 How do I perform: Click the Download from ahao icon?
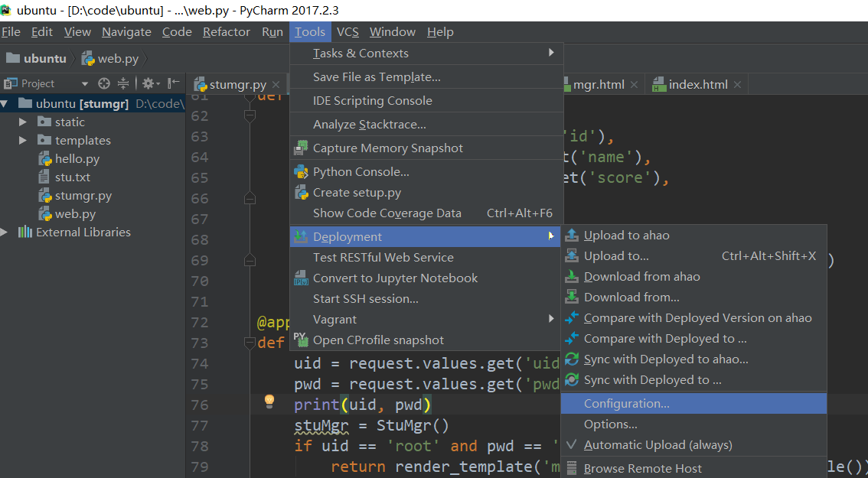pyautogui.click(x=572, y=277)
